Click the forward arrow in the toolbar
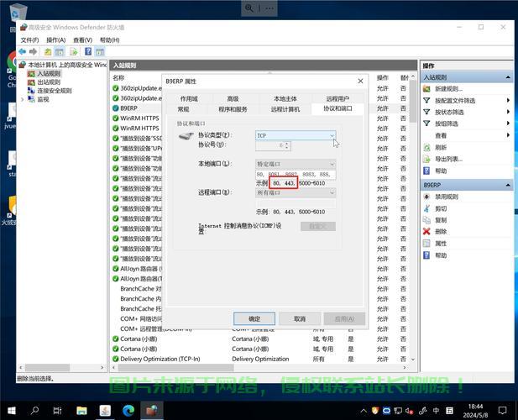This screenshot has width=518, height=420. pos(33,51)
